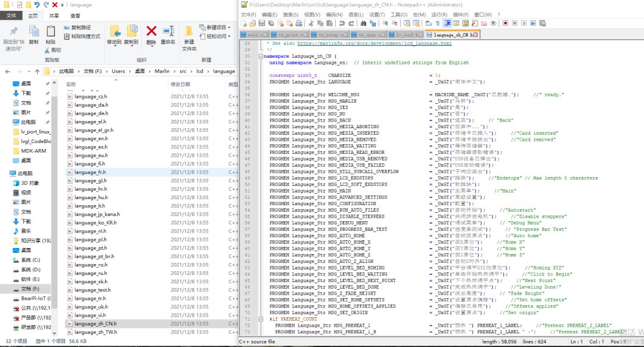The width and height of the screenshot is (644, 347).
Task: Select 系统 (C:) drive in navigation pane
Action: (x=30, y=260)
